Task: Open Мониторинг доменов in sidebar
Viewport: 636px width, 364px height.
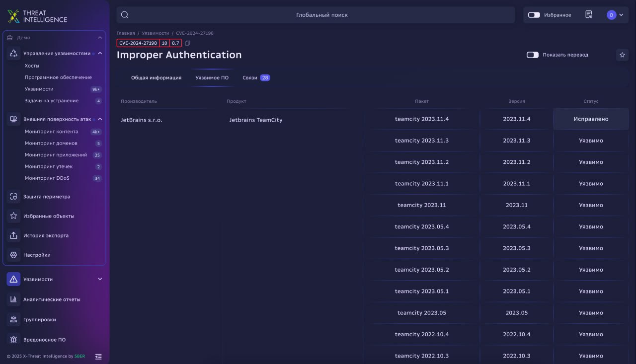Action: tap(51, 144)
